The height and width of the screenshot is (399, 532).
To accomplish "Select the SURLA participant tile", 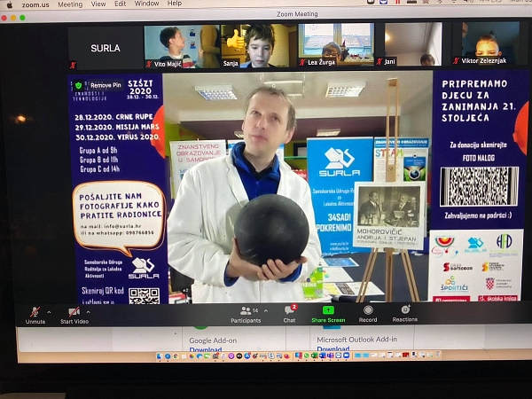I will pos(106,48).
